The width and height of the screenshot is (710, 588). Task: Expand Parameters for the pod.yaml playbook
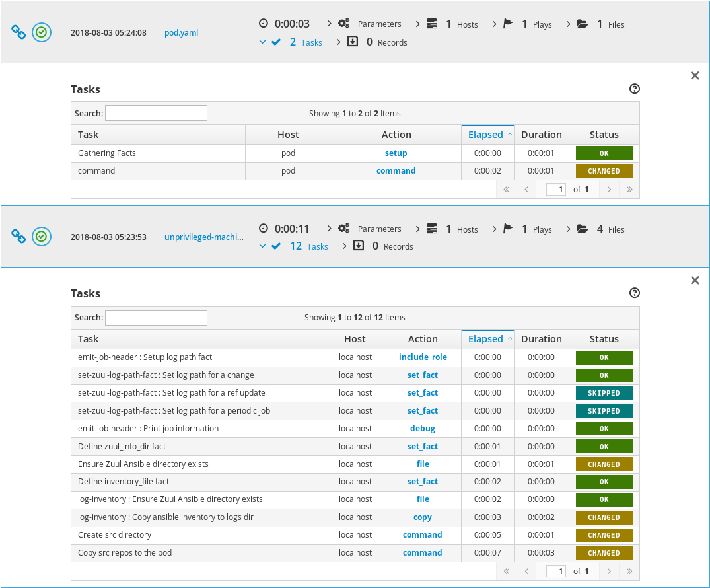tap(373, 24)
